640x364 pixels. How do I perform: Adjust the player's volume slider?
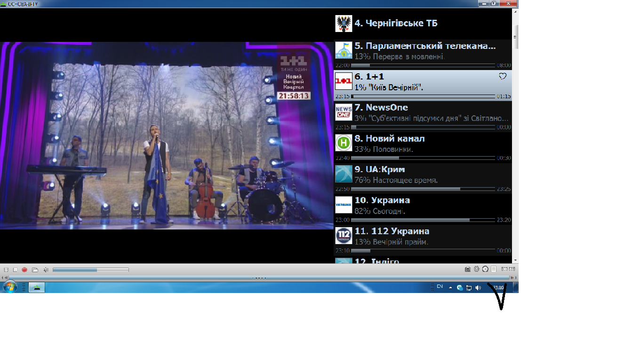(x=90, y=270)
